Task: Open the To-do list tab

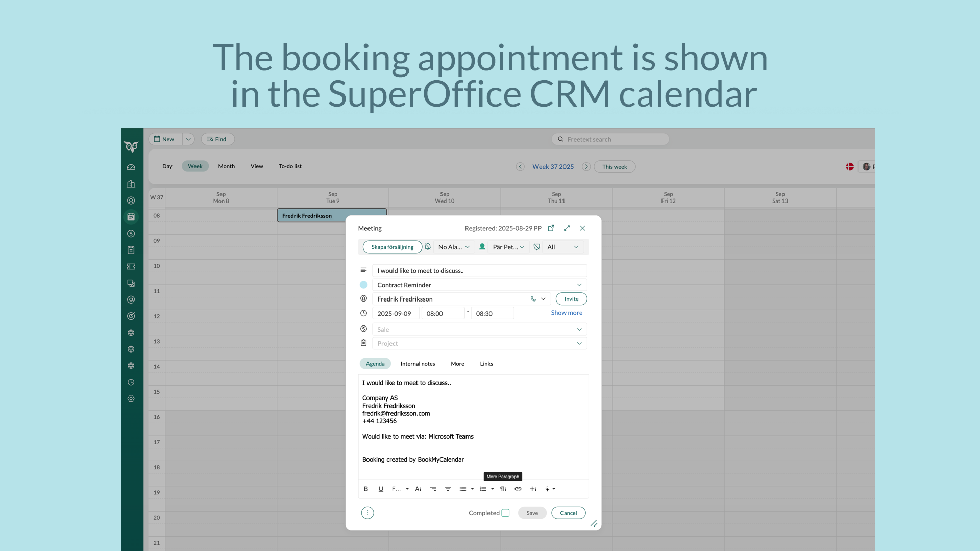Action: pos(290,166)
